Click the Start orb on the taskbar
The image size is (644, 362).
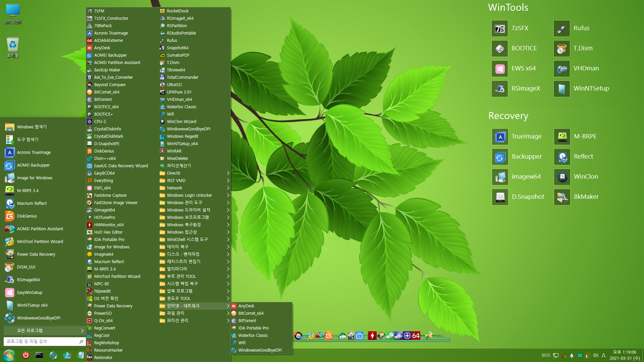(9, 355)
